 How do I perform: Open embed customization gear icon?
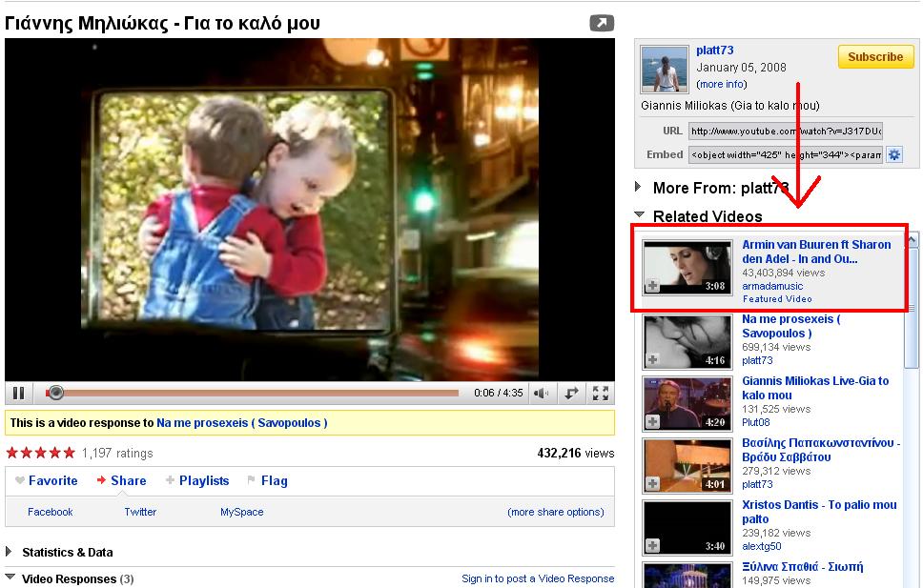point(894,154)
